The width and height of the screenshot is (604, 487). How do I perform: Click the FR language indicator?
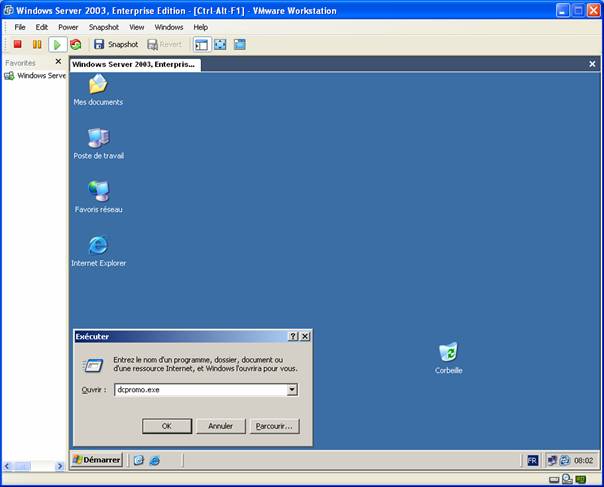(532, 460)
